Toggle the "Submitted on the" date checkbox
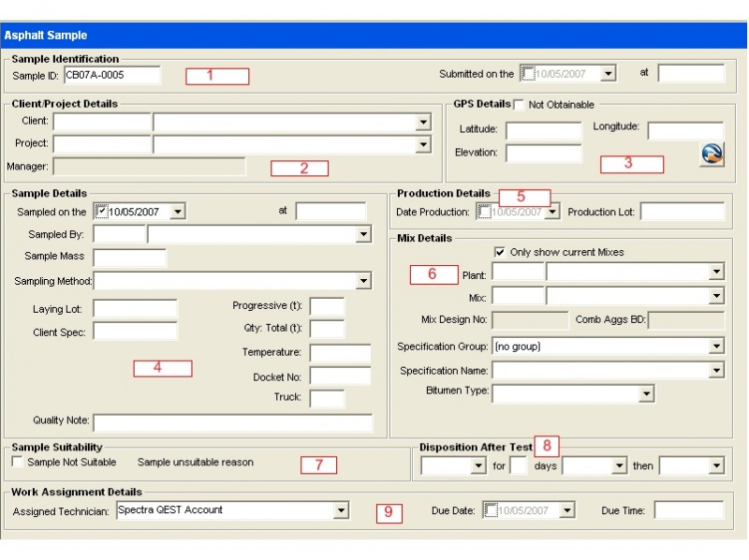Viewport: 749px width, 560px height. [x=530, y=72]
